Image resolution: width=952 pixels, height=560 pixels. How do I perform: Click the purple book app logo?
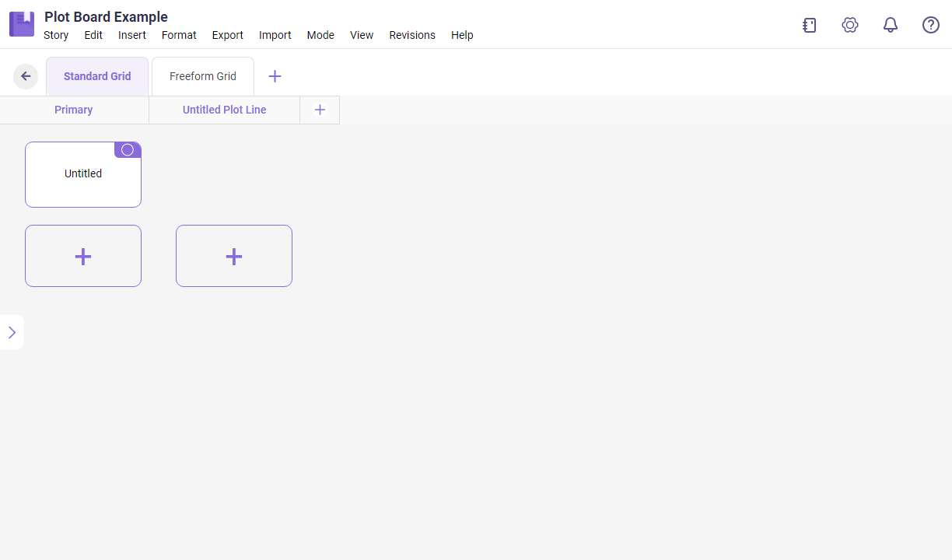click(x=22, y=24)
